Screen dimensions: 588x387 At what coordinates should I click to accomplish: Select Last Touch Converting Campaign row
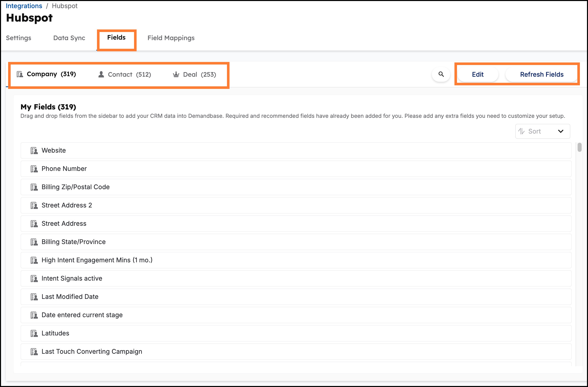[296, 352]
